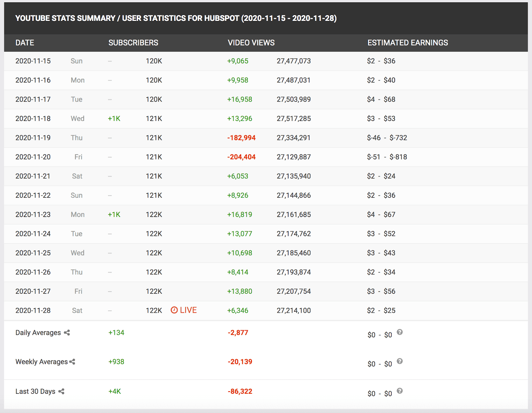This screenshot has width=532, height=413.
Task: Click earnings $-51 - $-818
Action: tap(387, 157)
